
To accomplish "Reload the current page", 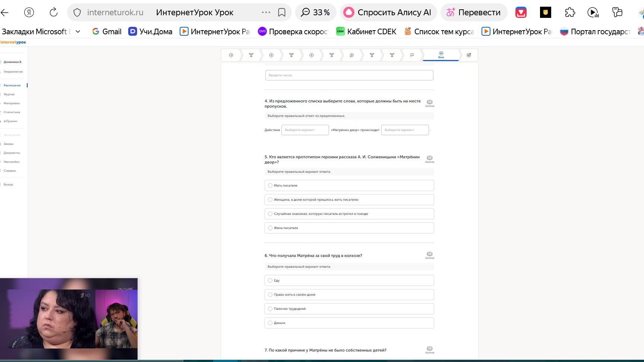I will tap(54, 12).
